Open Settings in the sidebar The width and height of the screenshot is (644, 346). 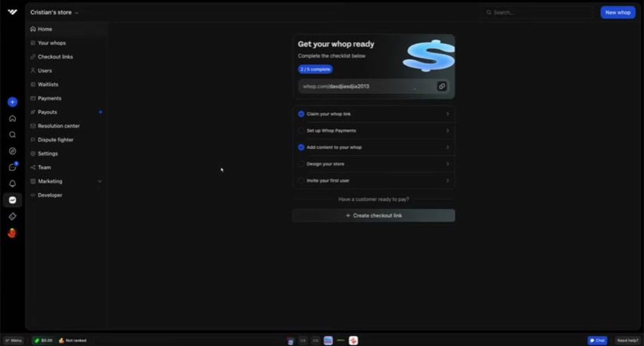(x=66, y=154)
